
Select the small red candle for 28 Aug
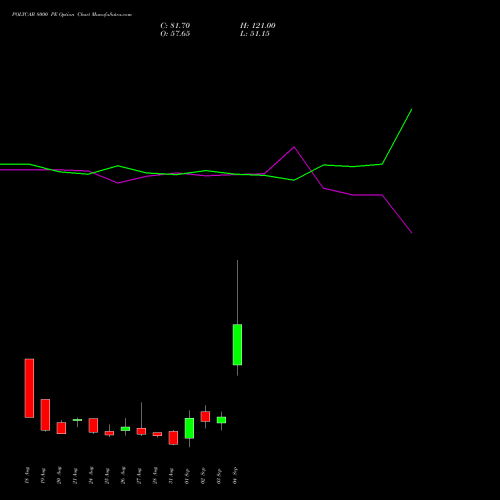157,434
